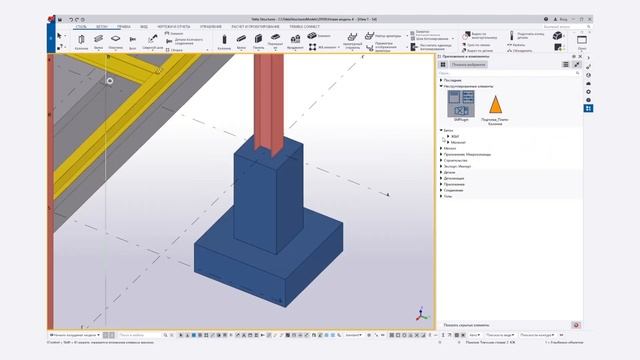
Task: Click the icon beside Show hidden items
Action: pyautogui.click(x=576, y=325)
